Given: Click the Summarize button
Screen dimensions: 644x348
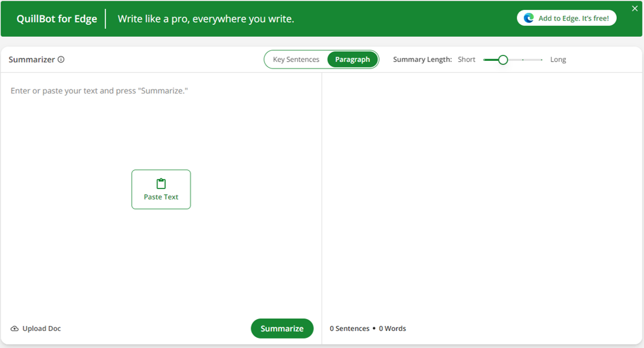Looking at the screenshot, I should (282, 329).
